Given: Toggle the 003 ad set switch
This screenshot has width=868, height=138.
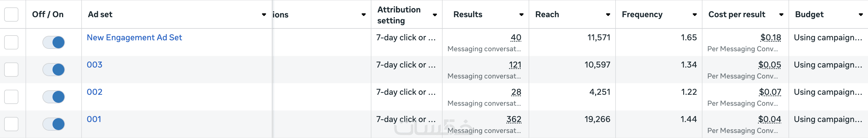Looking at the screenshot, I should pos(54,70).
